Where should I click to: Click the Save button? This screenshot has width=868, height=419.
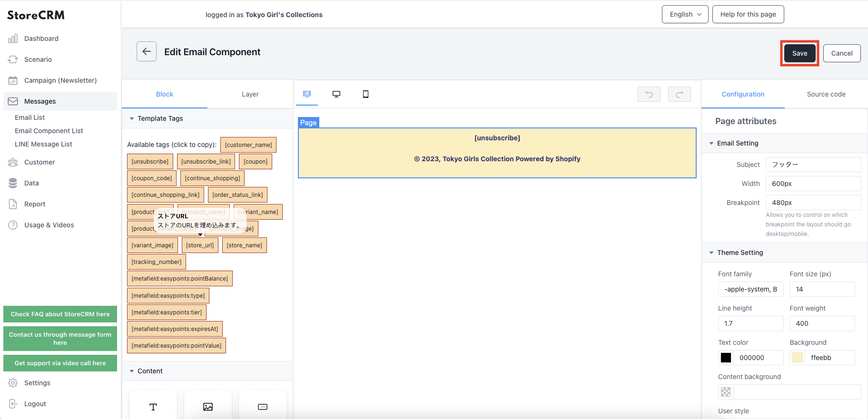[x=799, y=53]
